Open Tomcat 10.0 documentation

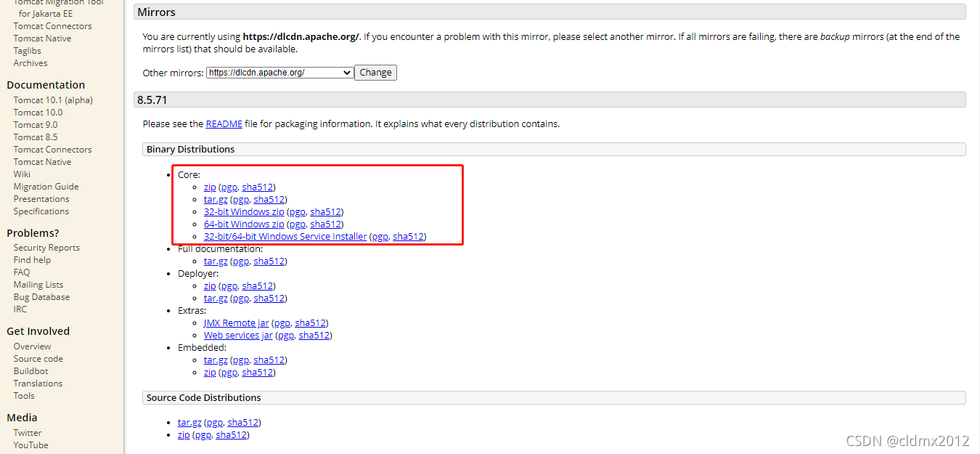(38, 113)
